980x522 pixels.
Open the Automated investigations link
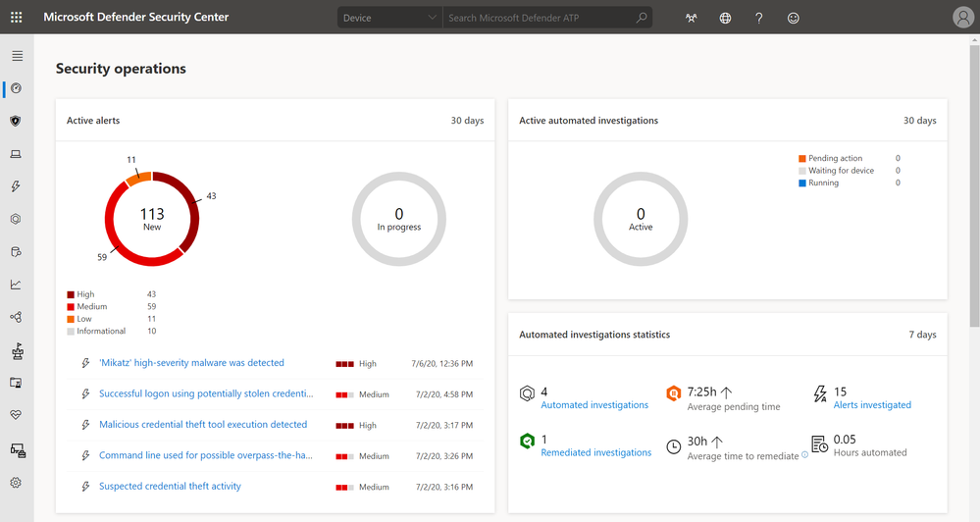tap(594, 405)
